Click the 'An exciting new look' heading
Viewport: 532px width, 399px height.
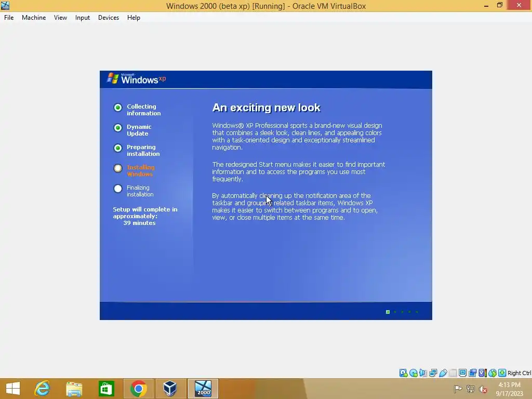pyautogui.click(x=267, y=108)
